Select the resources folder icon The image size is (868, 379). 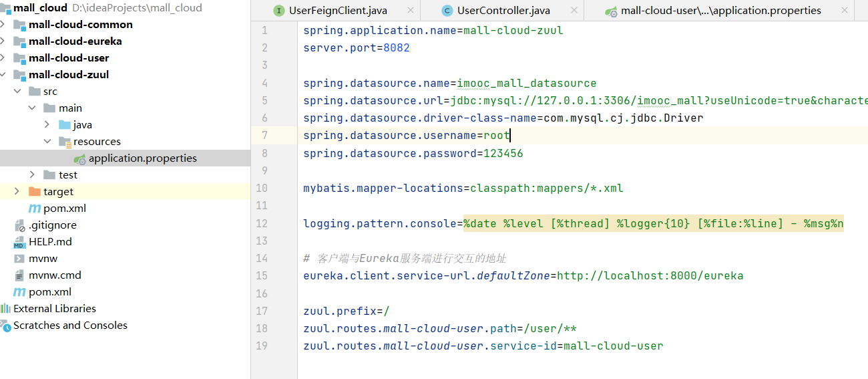tap(65, 142)
